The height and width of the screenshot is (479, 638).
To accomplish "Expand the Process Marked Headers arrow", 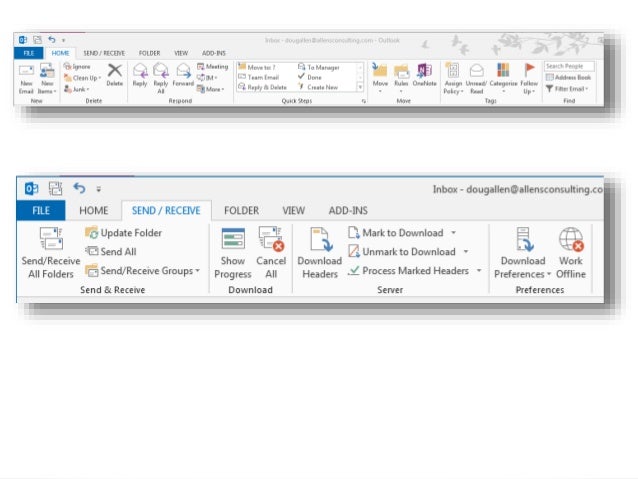I will click(479, 271).
